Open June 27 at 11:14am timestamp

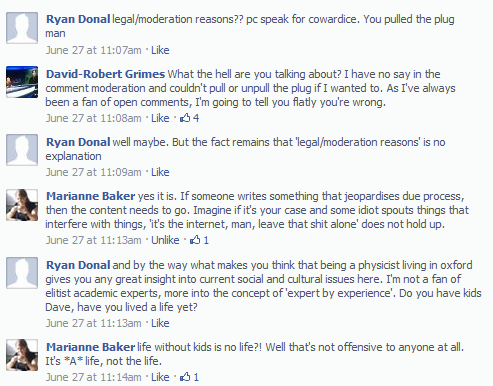[x=94, y=377]
